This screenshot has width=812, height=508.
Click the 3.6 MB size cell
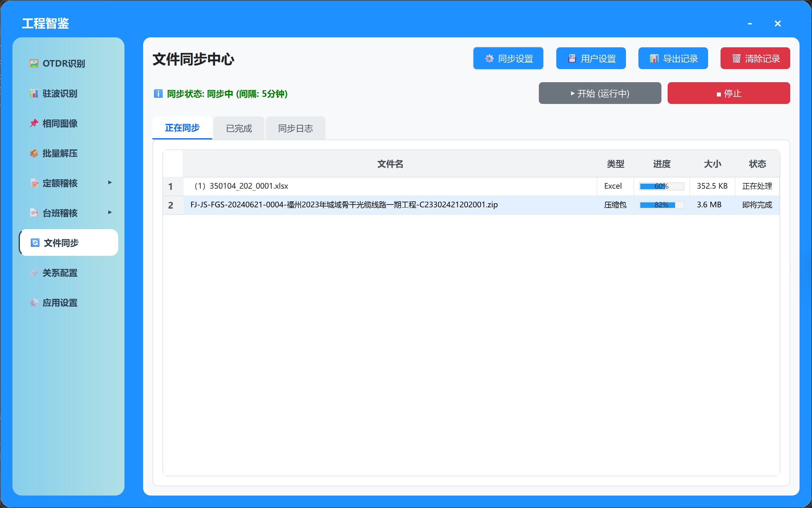coord(712,205)
